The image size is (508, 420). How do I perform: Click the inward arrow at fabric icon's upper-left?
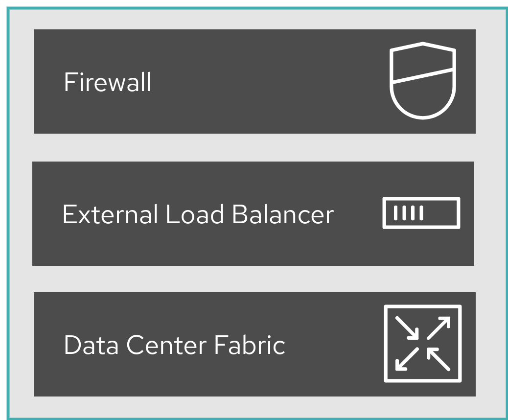point(407,328)
